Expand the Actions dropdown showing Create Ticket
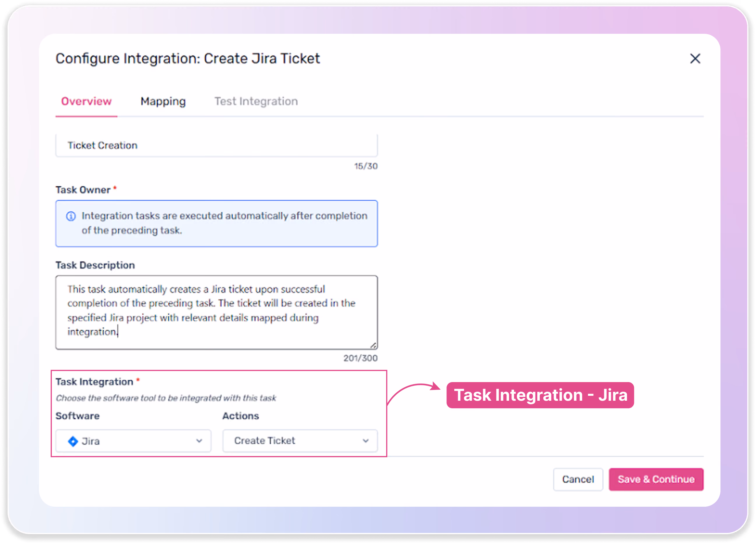Screen dimensions: 756x544 pos(300,441)
